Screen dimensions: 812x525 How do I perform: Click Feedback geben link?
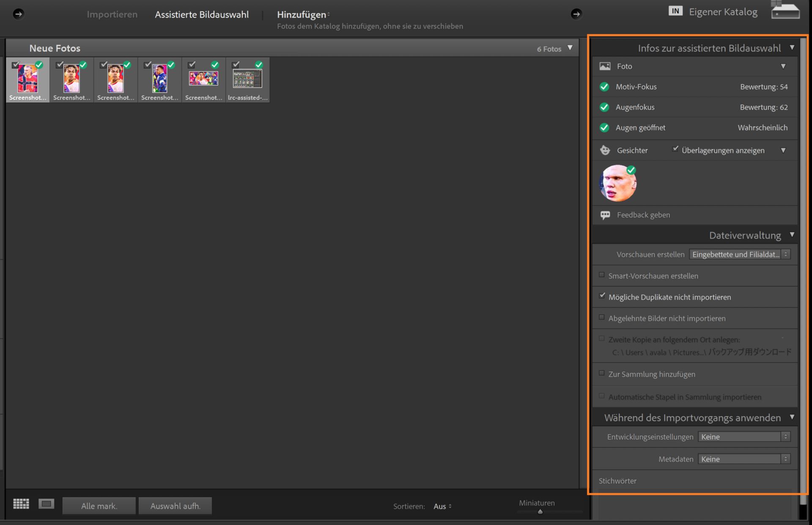(x=643, y=215)
